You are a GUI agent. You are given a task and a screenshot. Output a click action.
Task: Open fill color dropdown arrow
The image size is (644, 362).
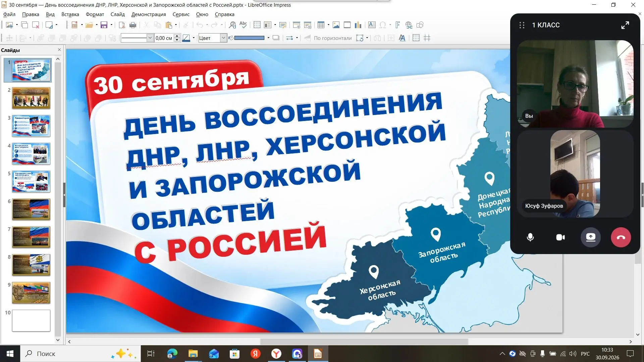tap(268, 38)
